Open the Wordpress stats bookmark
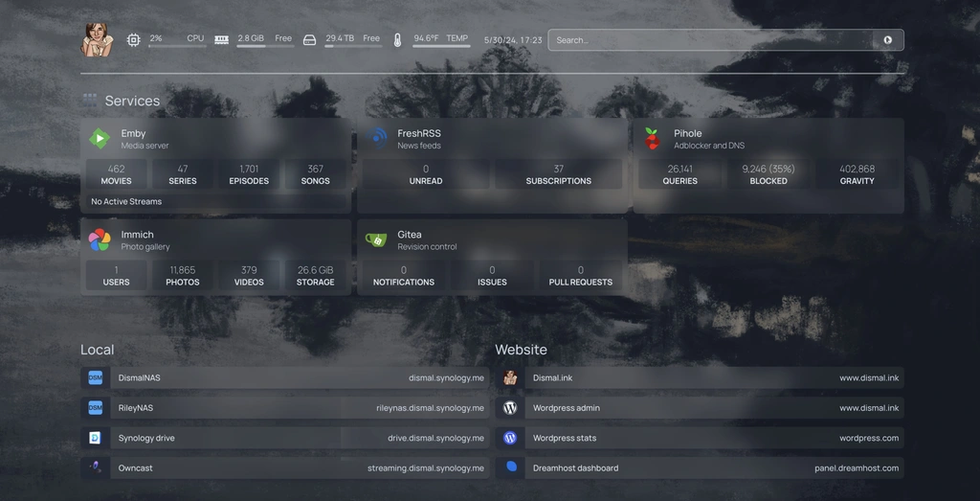This screenshot has width=980, height=501. pyautogui.click(x=700, y=438)
